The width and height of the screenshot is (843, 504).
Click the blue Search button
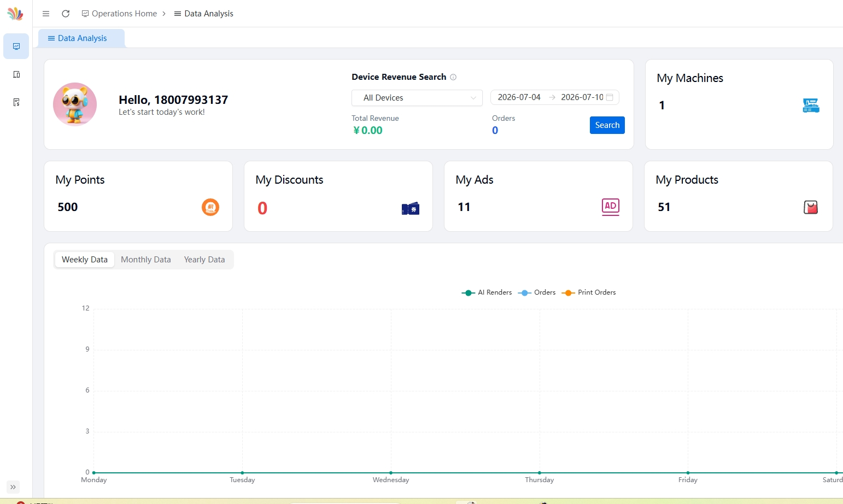coord(607,125)
